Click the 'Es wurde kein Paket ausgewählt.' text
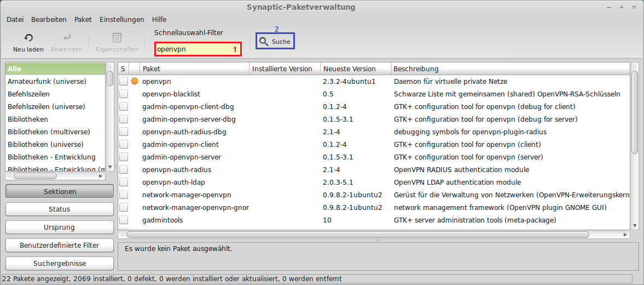 pos(178,249)
